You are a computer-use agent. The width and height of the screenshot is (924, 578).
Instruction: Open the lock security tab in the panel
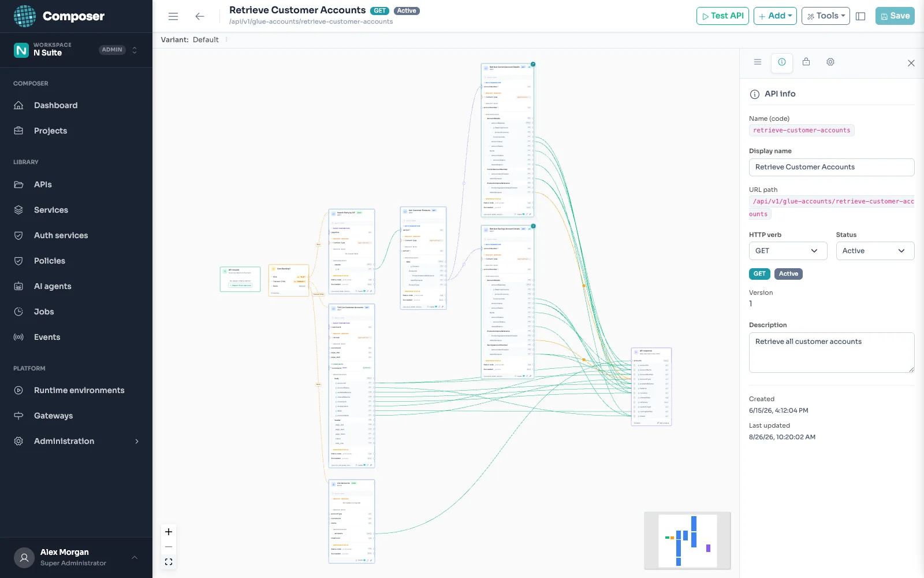806,62
